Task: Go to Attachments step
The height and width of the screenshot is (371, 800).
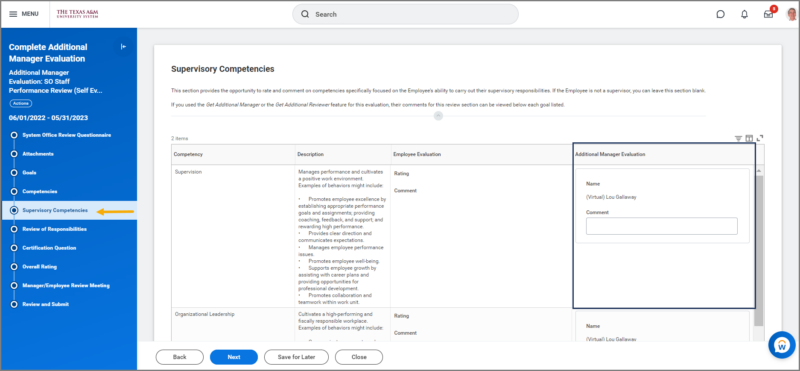Action: [x=38, y=154]
